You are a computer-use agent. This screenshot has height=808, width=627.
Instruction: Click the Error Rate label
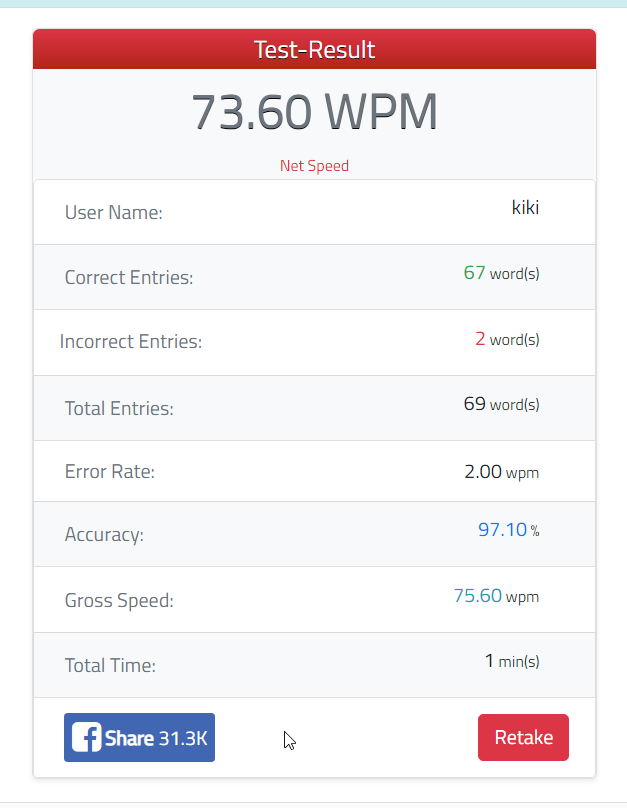click(x=110, y=472)
